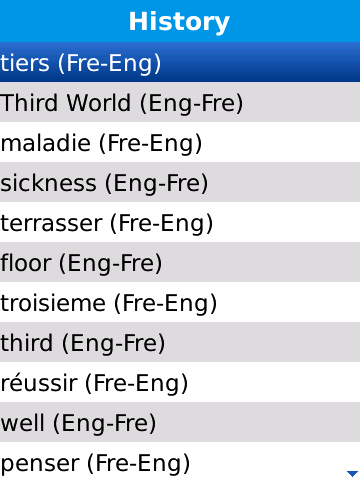The image size is (360, 480).
Task: Click the word 'tiers' in selected row
Action: (25, 63)
